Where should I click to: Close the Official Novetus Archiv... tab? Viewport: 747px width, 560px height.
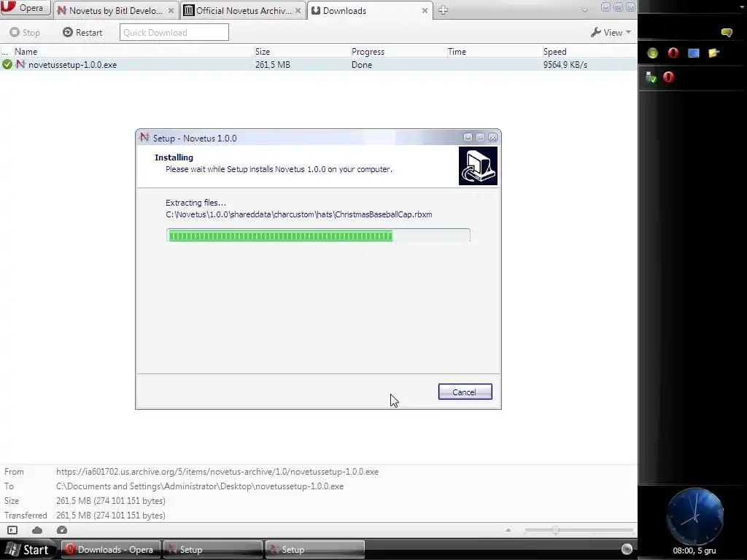point(298,10)
